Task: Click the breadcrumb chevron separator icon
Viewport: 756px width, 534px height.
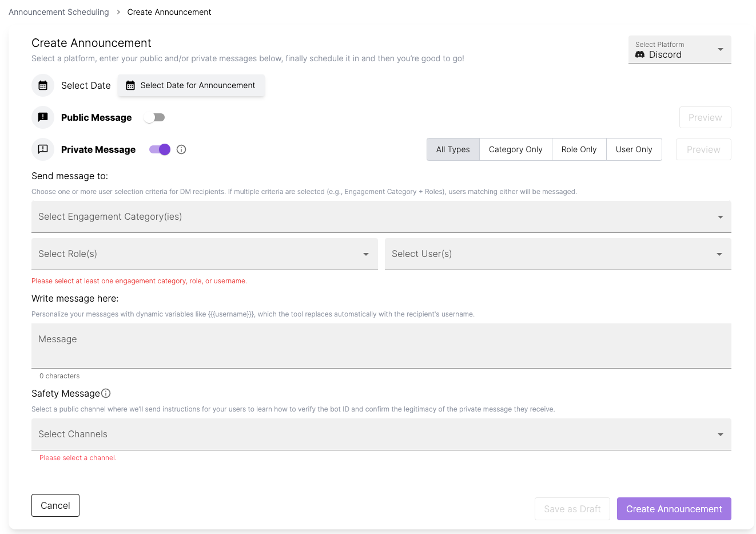Action: [x=118, y=12]
